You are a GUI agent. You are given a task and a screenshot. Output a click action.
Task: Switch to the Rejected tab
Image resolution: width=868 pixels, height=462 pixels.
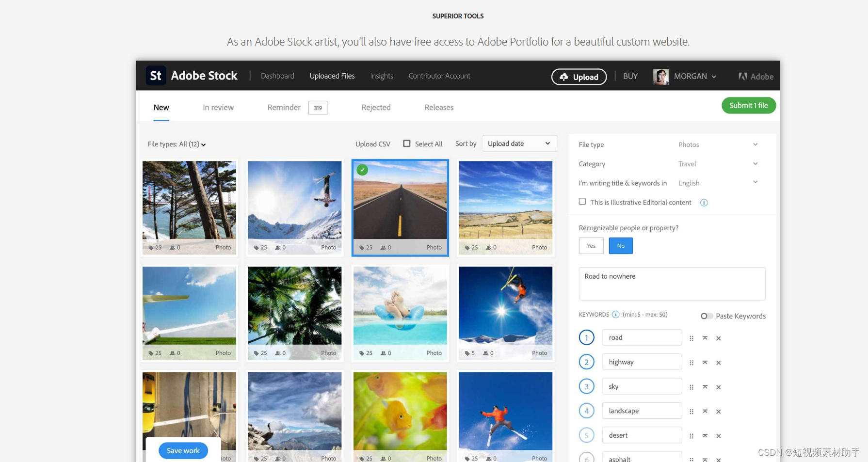(x=376, y=108)
